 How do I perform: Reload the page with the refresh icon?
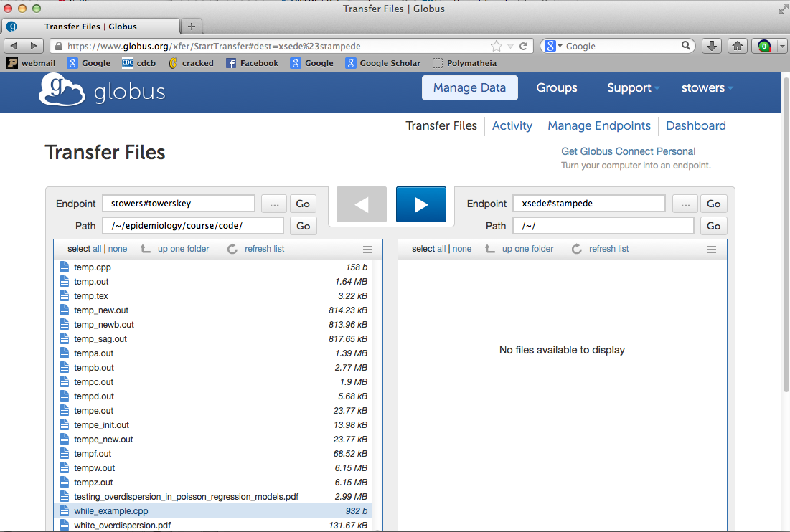pyautogui.click(x=524, y=46)
